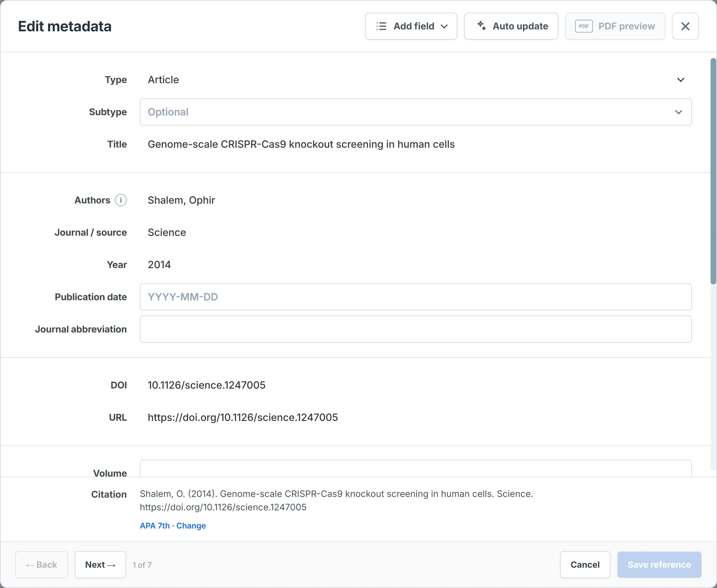Edit the Journal / source value Science
This screenshot has width=717, height=588.
167,232
